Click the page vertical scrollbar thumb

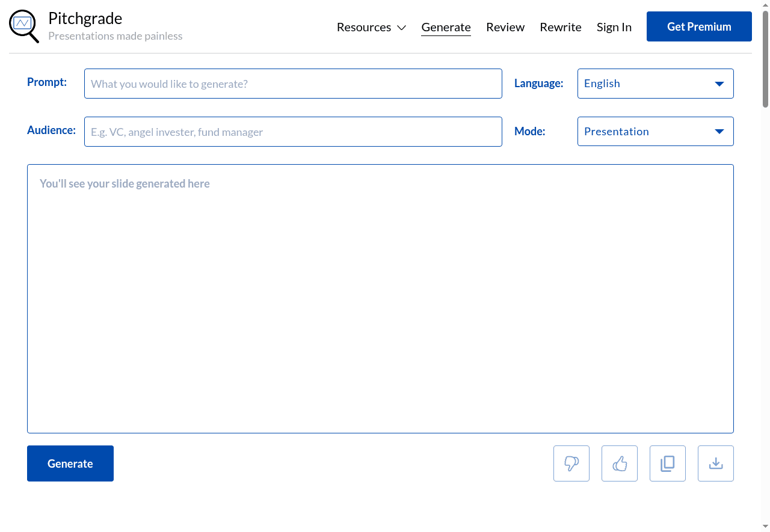pos(765,59)
